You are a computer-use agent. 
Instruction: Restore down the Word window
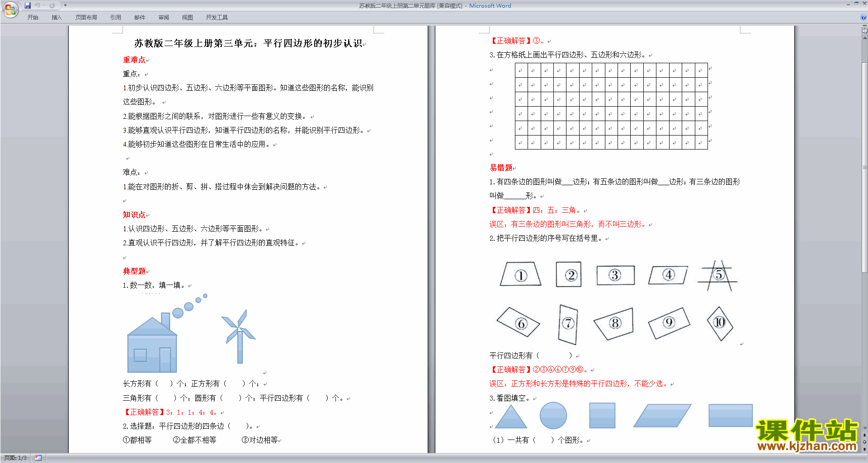click(x=856, y=4)
